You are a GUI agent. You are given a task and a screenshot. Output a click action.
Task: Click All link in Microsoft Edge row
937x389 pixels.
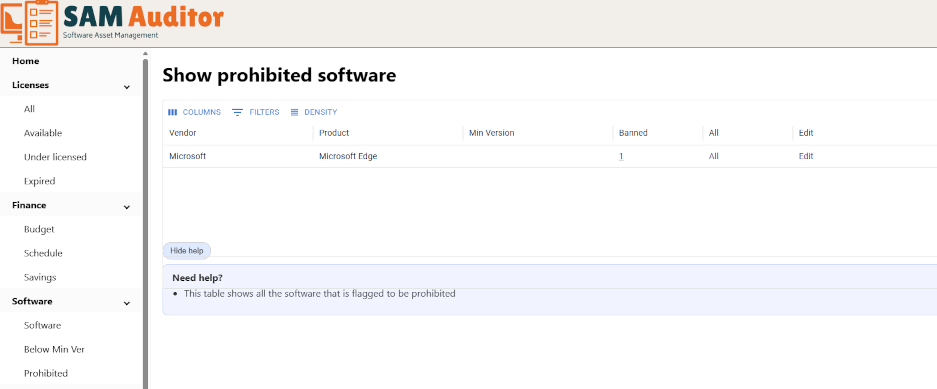pos(714,157)
